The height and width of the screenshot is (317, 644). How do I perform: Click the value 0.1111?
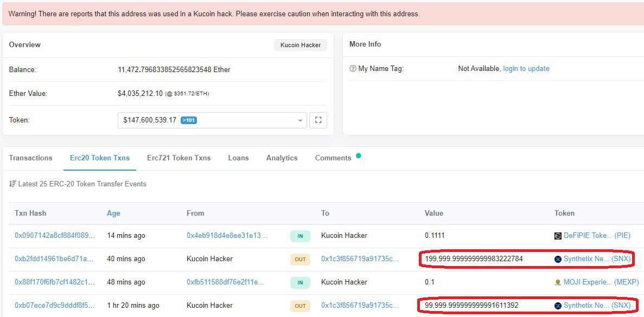point(435,235)
